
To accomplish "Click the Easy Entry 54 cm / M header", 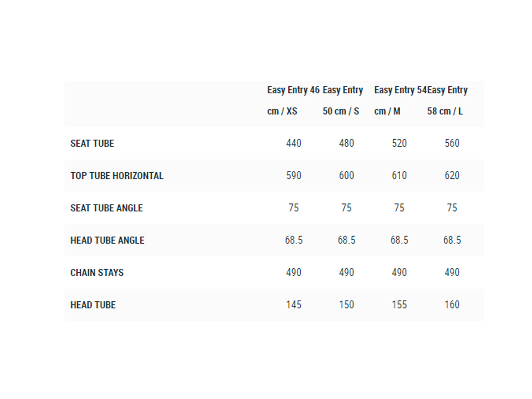I will [400, 101].
